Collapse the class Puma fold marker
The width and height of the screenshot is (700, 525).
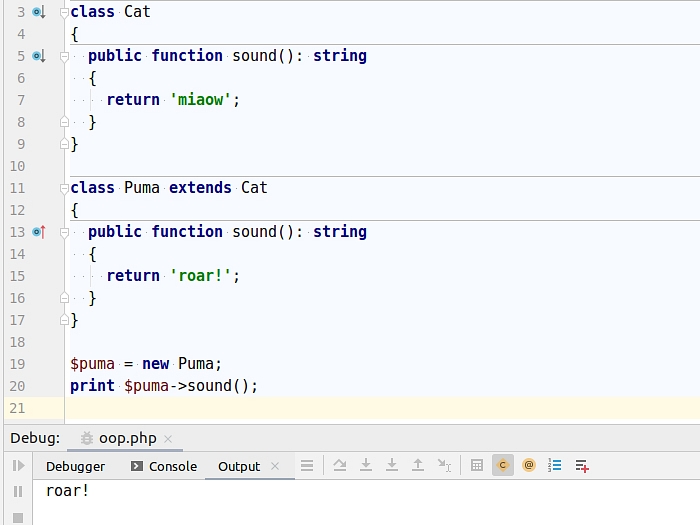[64, 188]
